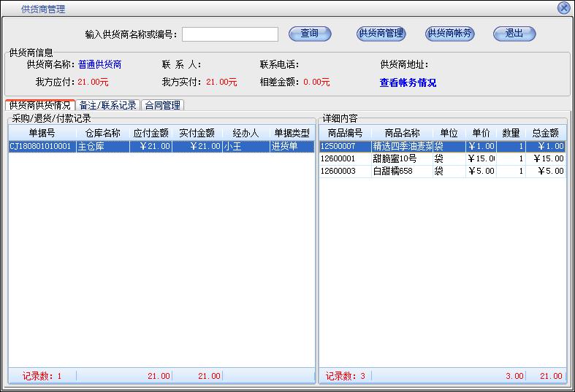Switch to 合同管理 tab

click(x=162, y=106)
